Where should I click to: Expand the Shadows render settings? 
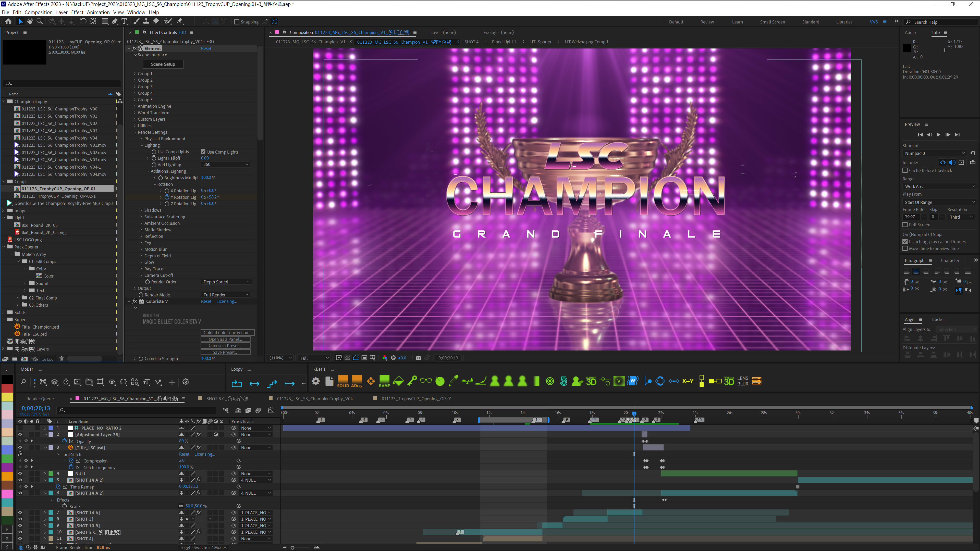142,210
